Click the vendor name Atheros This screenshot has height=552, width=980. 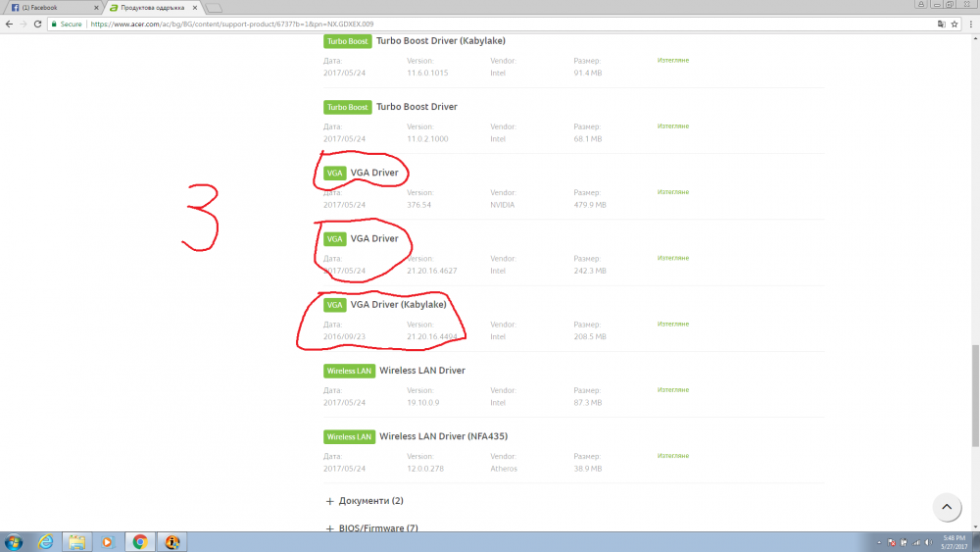click(504, 469)
